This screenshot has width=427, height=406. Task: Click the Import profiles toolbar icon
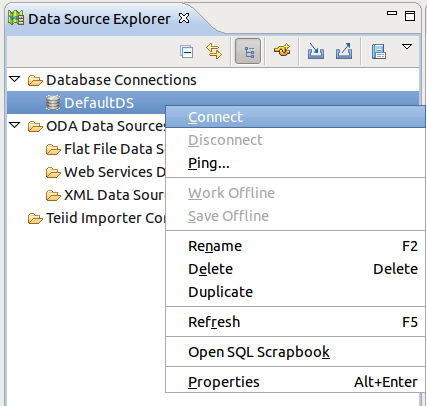[316, 51]
